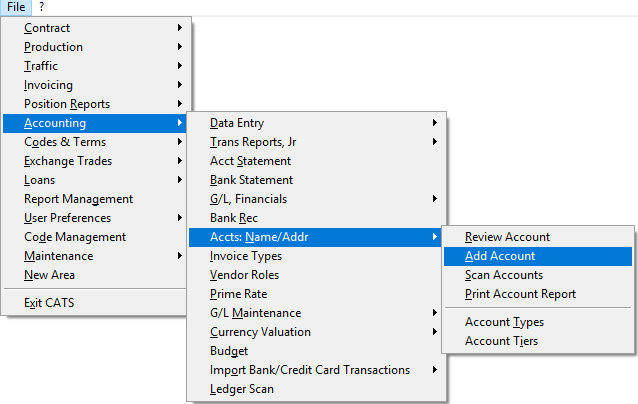Screen dimensions: 638x404
Task: Click Add Account
Action: (x=538, y=256)
